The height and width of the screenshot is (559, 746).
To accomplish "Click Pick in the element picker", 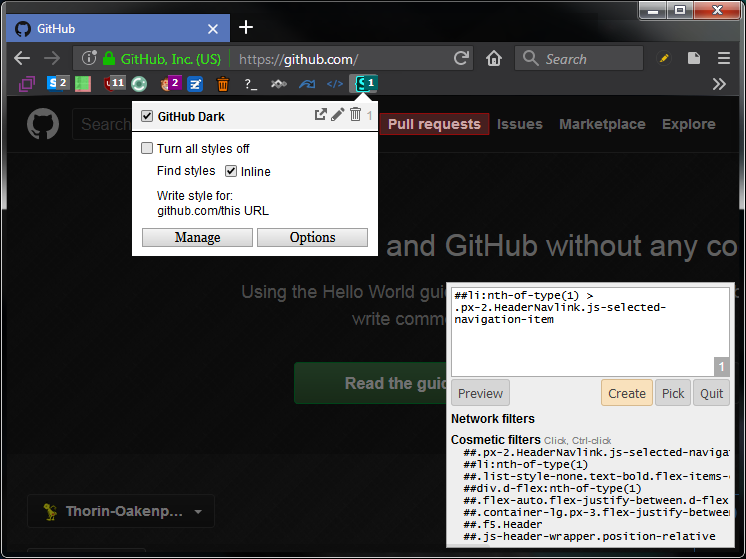I will point(673,393).
